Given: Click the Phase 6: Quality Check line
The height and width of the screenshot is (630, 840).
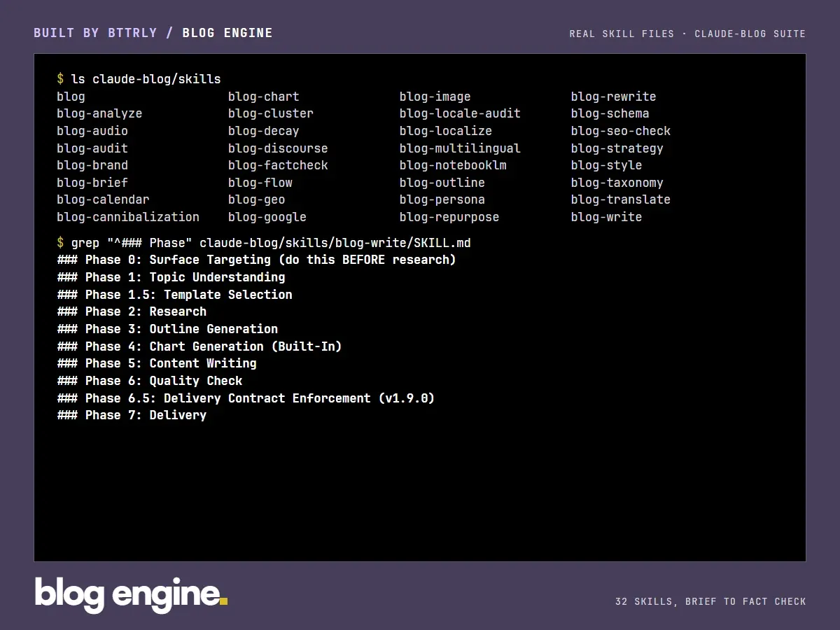Looking at the screenshot, I should coord(150,381).
